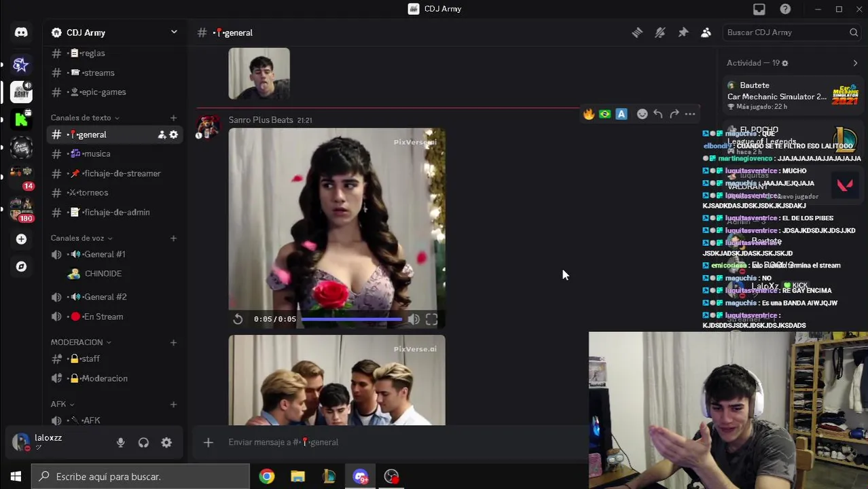Click message input for general channel
Viewport: 868px width, 489px height.
tap(401, 442)
